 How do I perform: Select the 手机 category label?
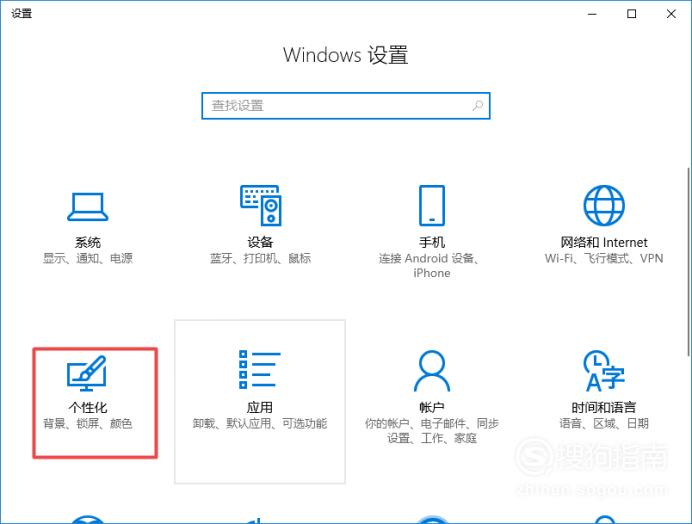[432, 242]
